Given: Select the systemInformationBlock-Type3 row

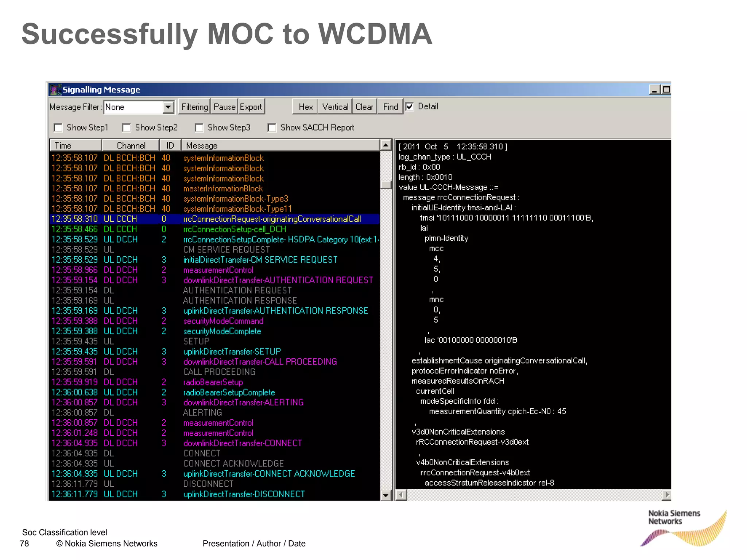Looking at the screenshot, I should (x=214, y=199).
